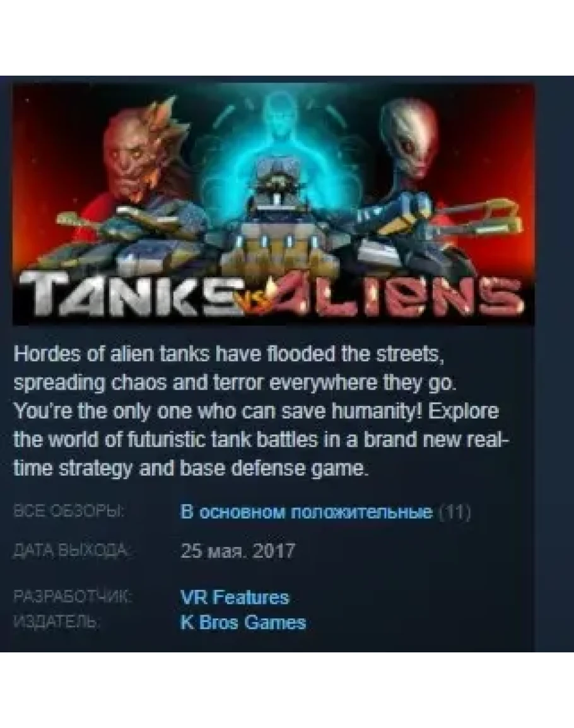Click the 'ИЗДАТЕЛЬ' label
The width and height of the screenshot is (574, 728).
[x=56, y=621]
